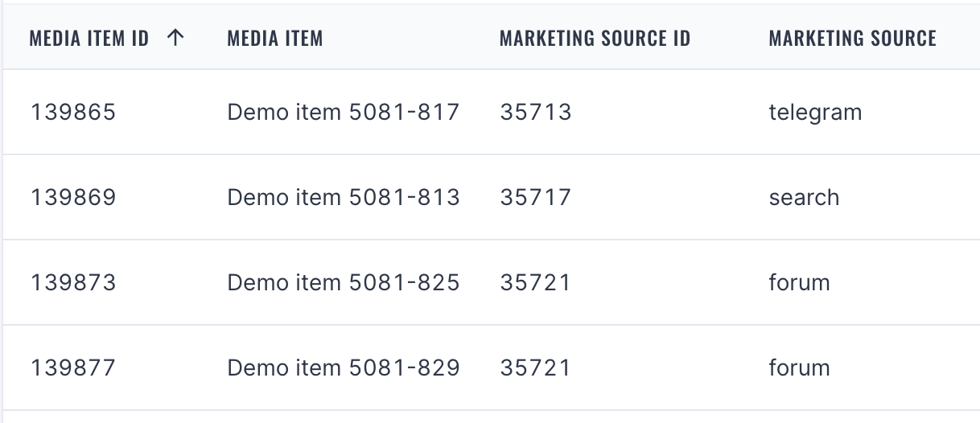Image resolution: width=980 pixels, height=423 pixels.
Task: Select the telegram marketing source cell
Action: [815, 112]
